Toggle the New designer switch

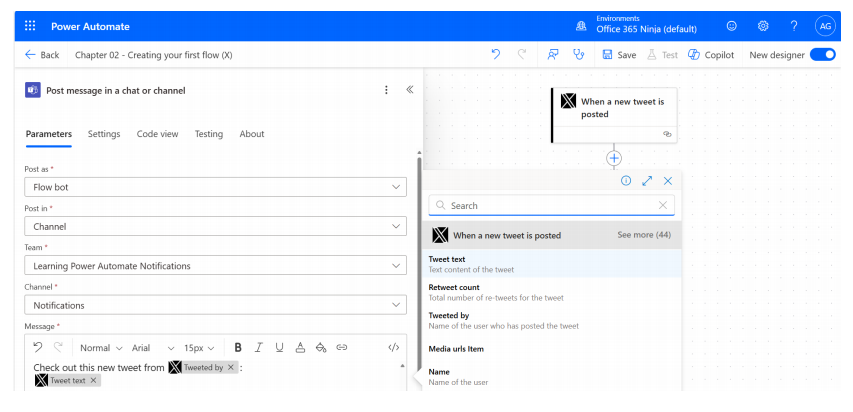(x=823, y=54)
